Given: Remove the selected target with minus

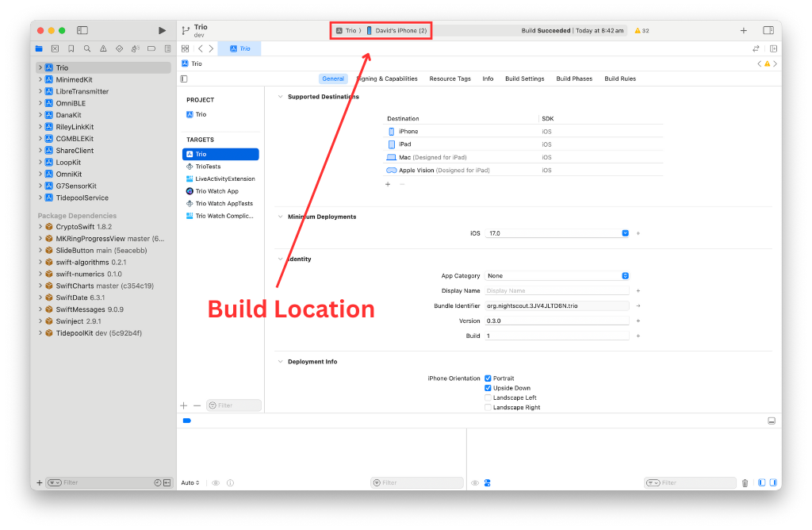Looking at the screenshot, I should 197,405.
